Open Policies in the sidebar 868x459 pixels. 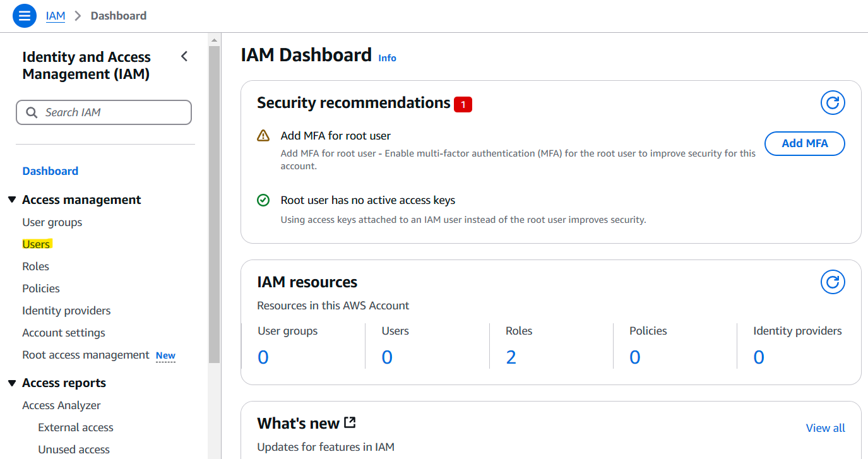[41, 289]
